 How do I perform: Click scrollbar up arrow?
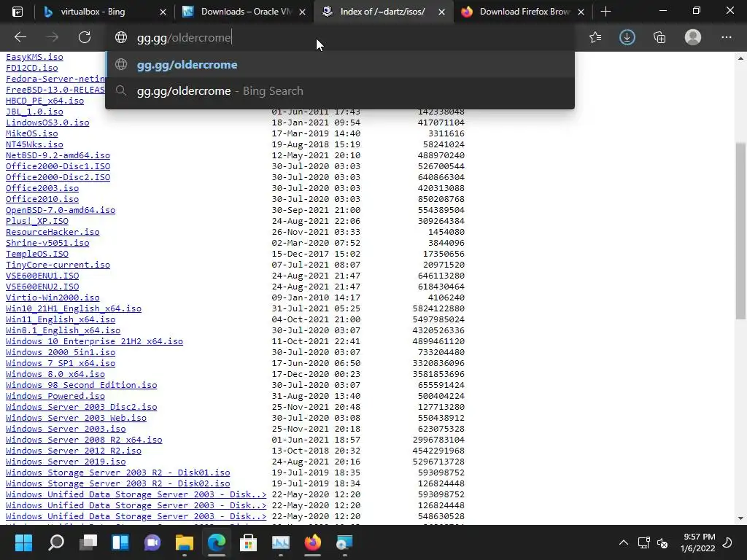click(x=740, y=58)
